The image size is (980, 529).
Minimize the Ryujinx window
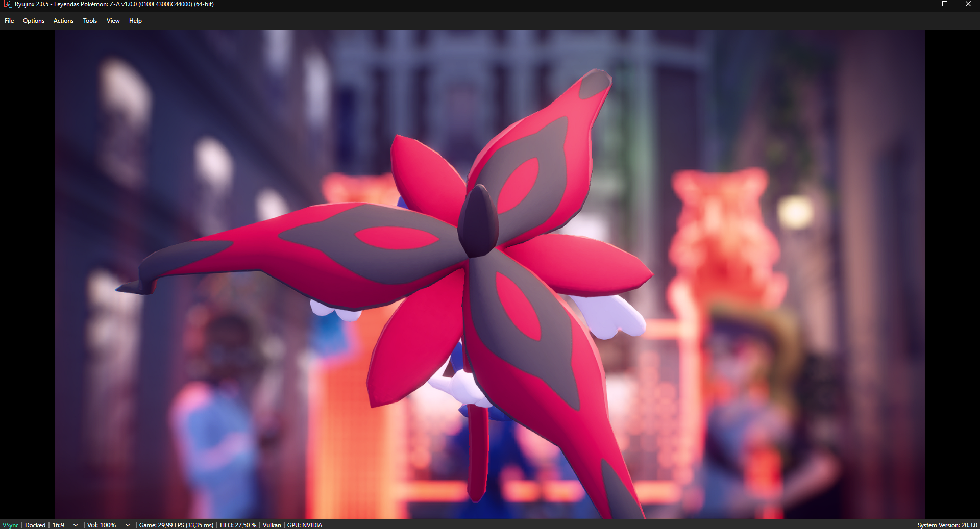(x=922, y=4)
